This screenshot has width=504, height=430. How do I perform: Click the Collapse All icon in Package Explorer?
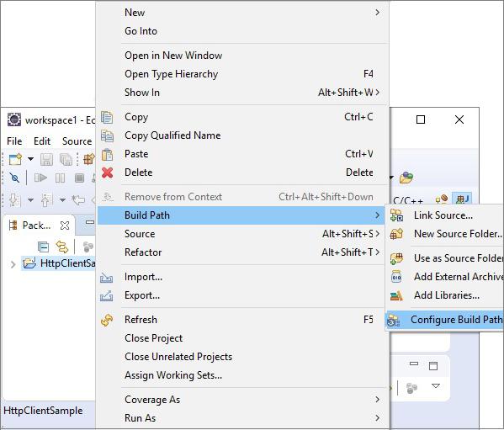[x=43, y=247]
